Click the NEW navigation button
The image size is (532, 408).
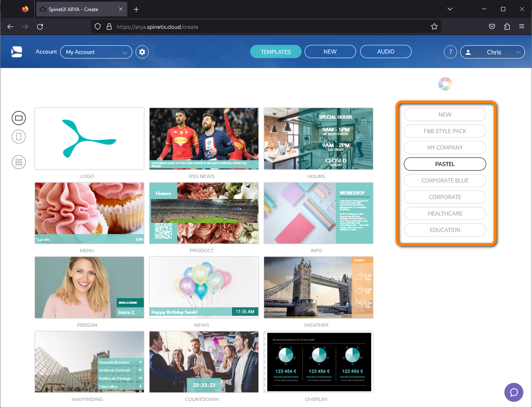[x=330, y=52]
